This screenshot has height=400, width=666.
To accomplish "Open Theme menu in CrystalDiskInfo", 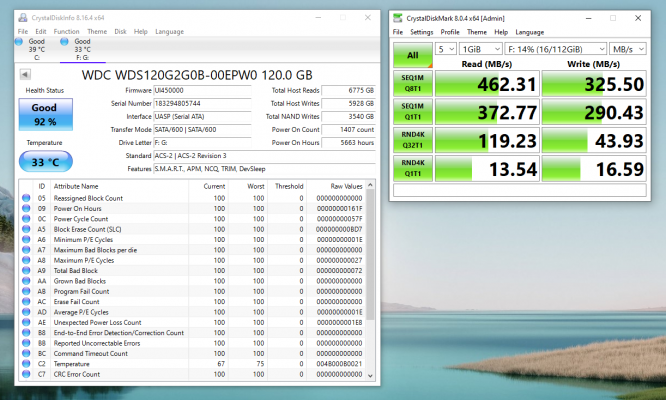I will pyautogui.click(x=97, y=31).
